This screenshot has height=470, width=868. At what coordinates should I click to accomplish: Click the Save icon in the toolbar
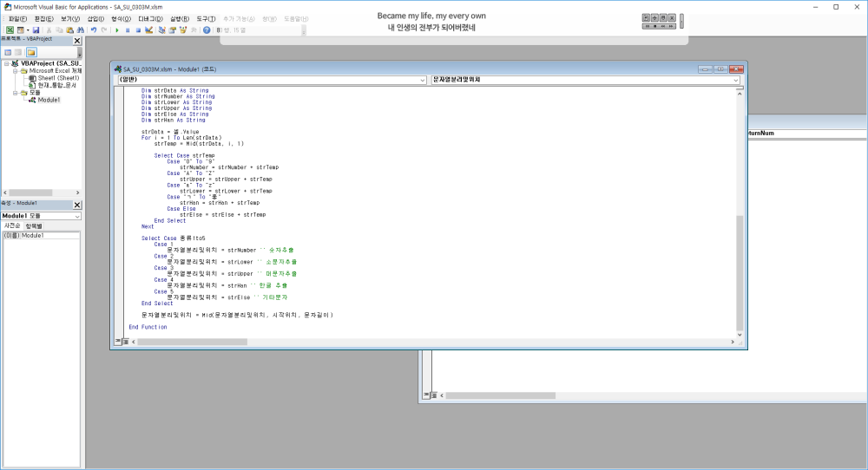(x=36, y=29)
